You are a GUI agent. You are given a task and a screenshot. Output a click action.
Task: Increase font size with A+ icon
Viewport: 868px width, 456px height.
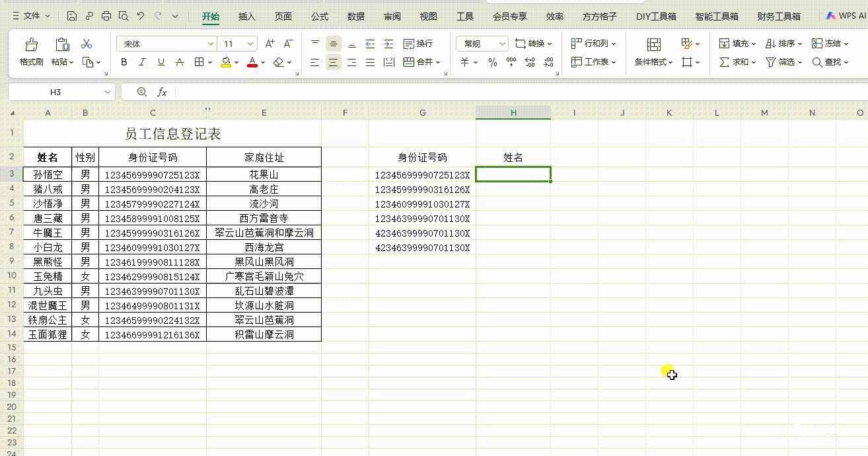click(270, 44)
